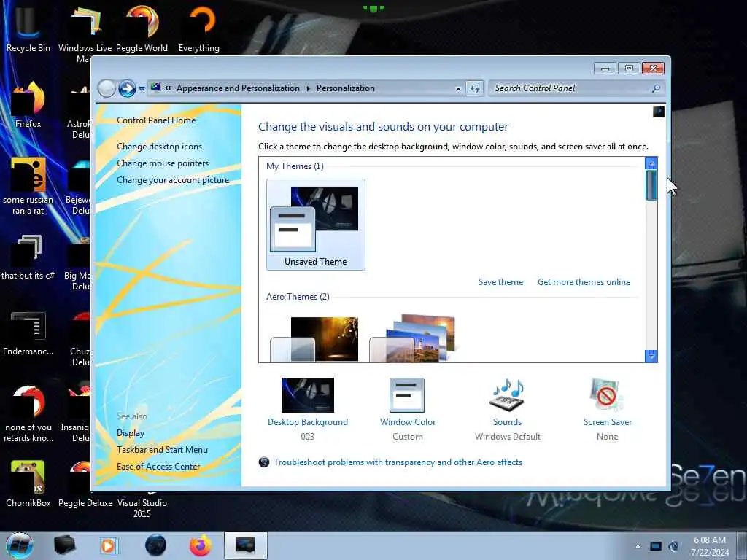Screen dimensions: 747x560
Task: Click Appearance and Personalization breadcrumb
Action: (238, 88)
